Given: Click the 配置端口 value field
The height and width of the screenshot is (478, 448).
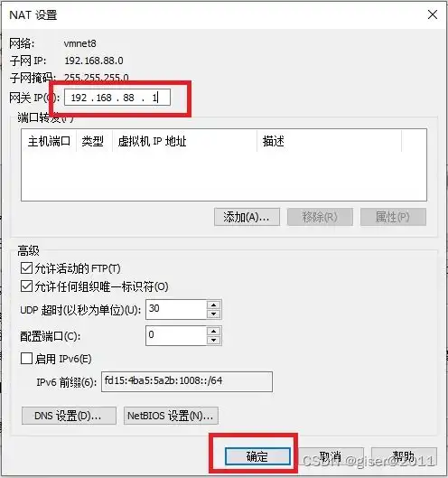Looking at the screenshot, I should 176,335.
